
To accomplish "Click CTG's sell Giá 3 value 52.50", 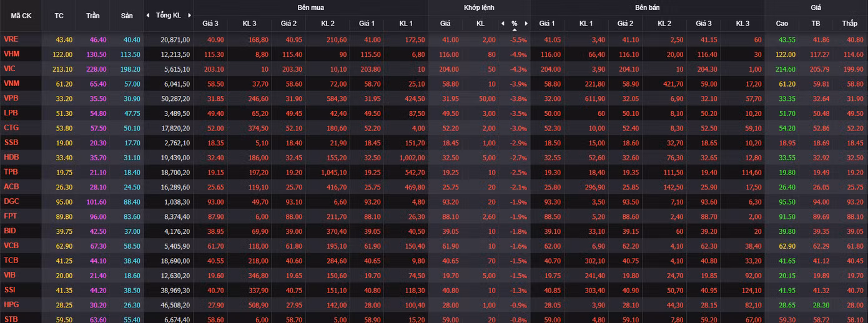I will click(709, 128).
